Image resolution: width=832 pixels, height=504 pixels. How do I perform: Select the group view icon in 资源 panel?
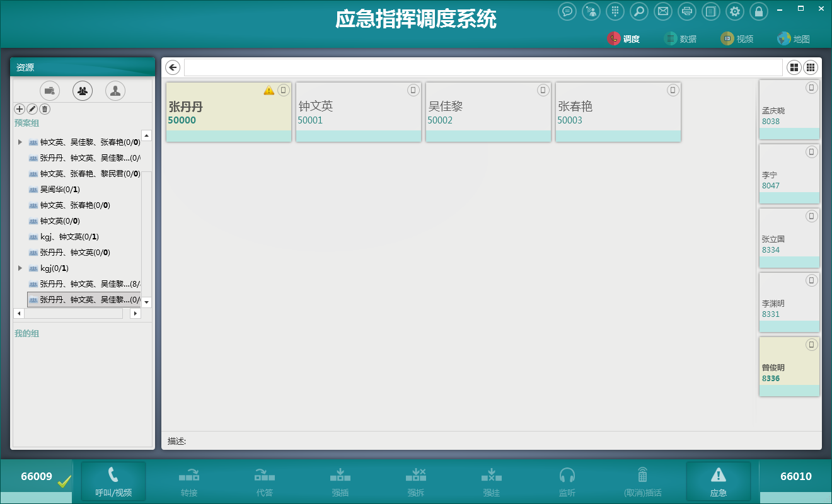83,91
